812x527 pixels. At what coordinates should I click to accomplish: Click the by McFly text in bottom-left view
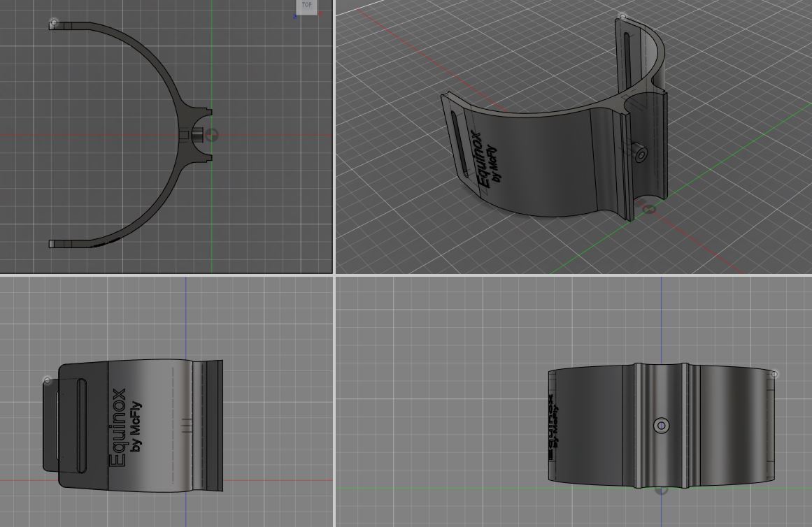pos(136,426)
